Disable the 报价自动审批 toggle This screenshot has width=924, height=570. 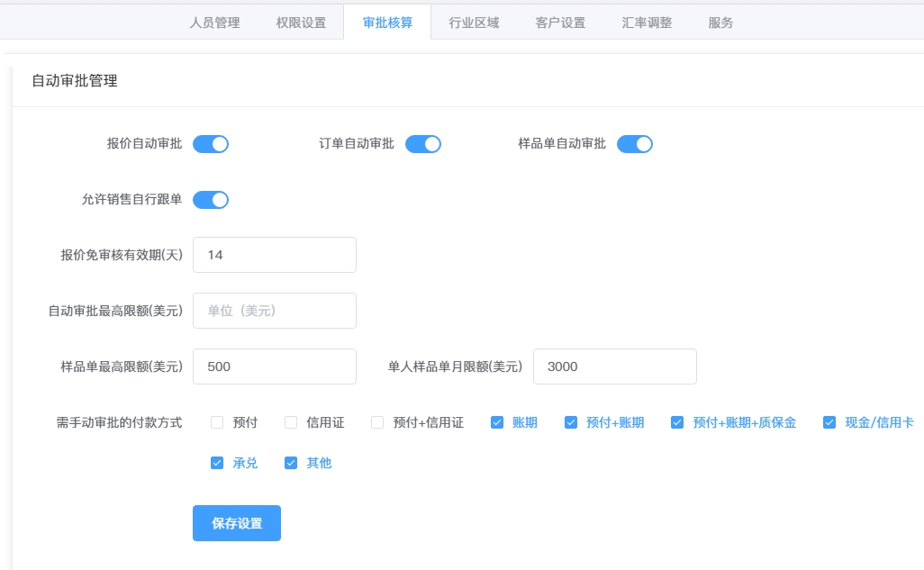(x=211, y=144)
